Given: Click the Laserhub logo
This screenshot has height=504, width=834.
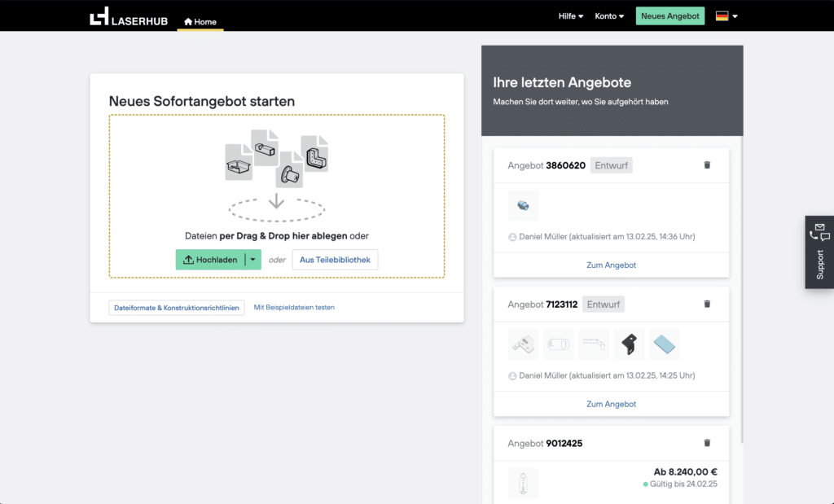Looking at the screenshot, I should tap(129, 16).
